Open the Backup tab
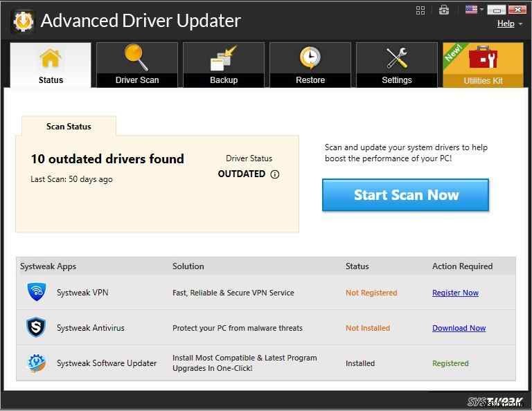The width and height of the screenshot is (532, 411). pyautogui.click(x=224, y=65)
